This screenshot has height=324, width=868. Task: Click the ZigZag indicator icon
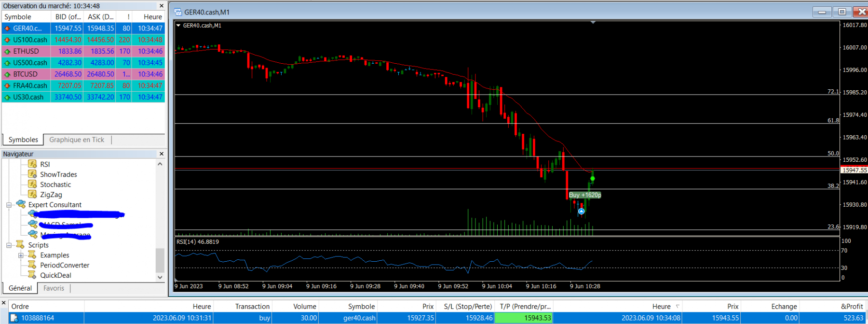tap(32, 194)
